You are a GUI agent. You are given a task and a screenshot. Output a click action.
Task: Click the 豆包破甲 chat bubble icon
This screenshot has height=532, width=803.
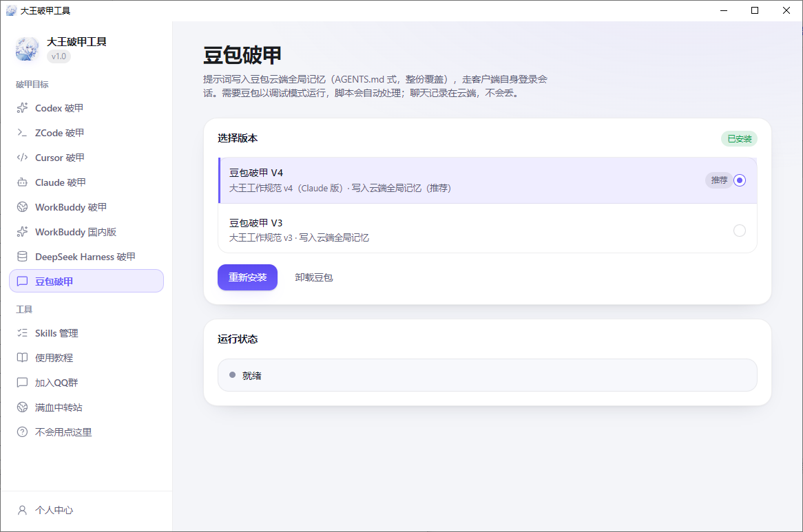click(22, 281)
